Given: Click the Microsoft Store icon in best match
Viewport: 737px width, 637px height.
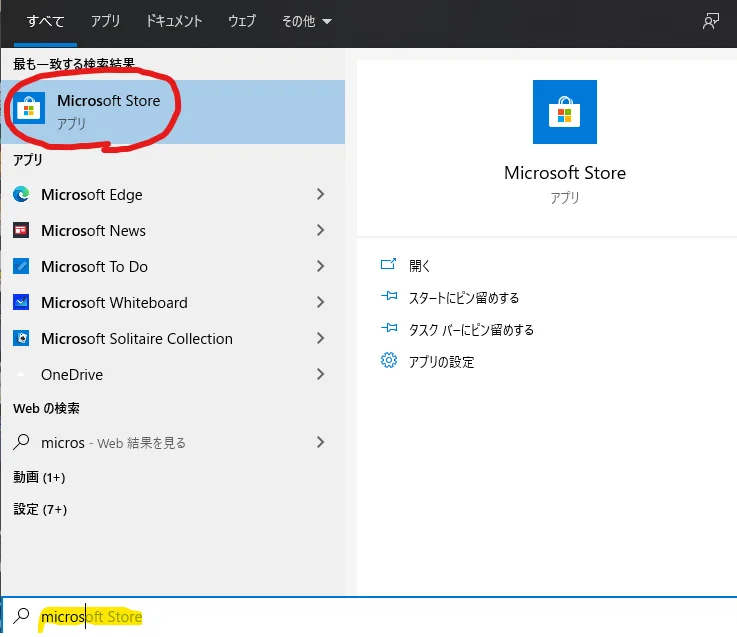Looking at the screenshot, I should tap(28, 111).
